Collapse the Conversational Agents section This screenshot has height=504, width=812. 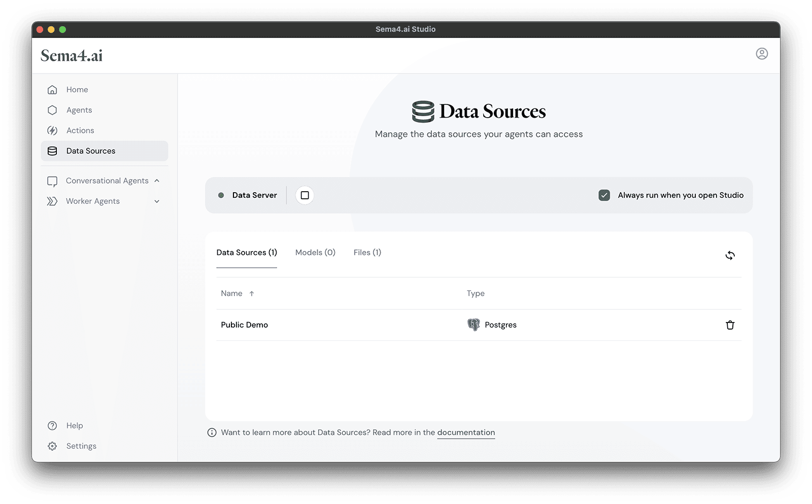coord(157,181)
